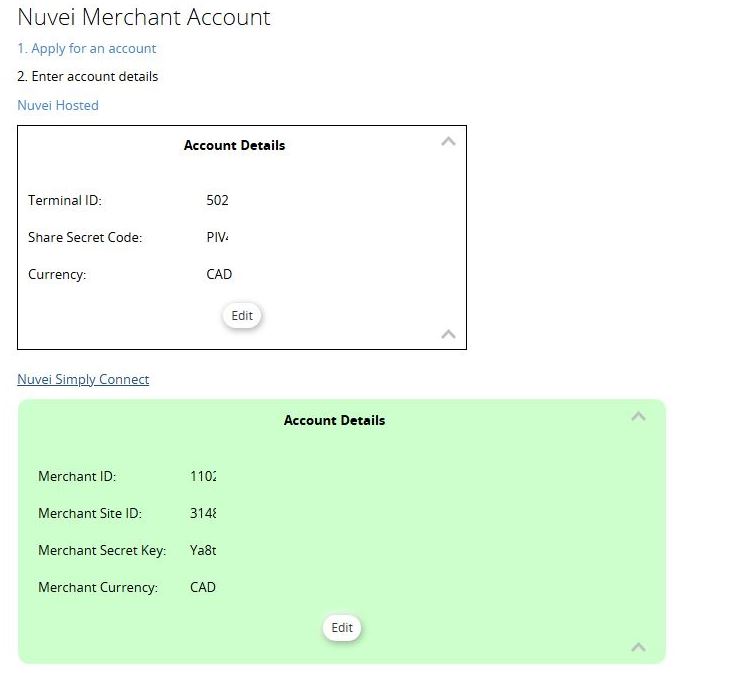
Task: Click the Terminal ID value 502
Action: coord(217,200)
